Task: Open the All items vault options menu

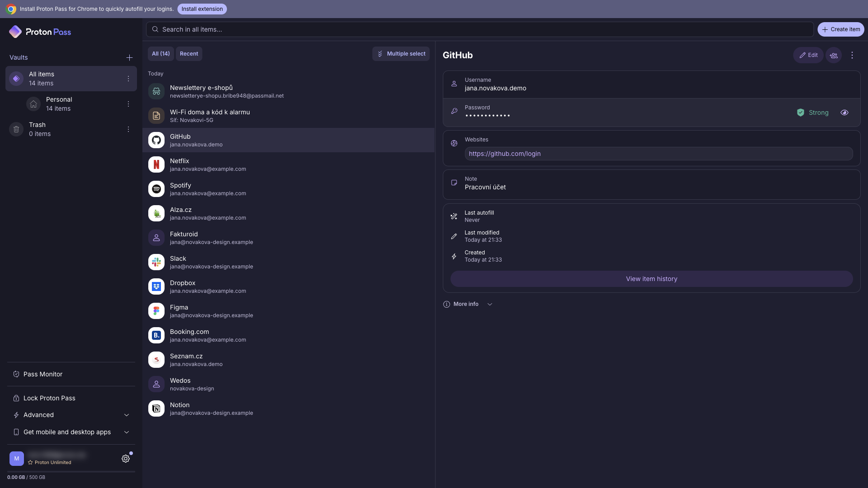Action: pyautogui.click(x=128, y=79)
